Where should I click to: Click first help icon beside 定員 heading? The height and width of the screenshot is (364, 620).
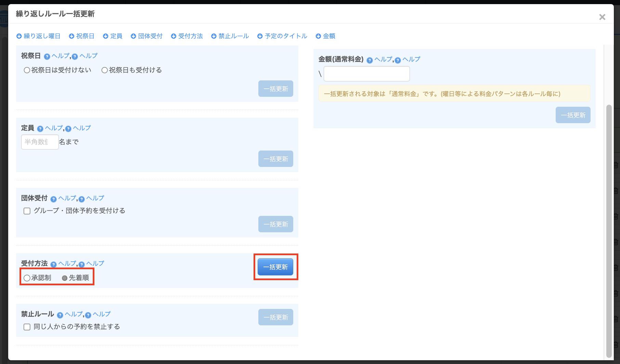pos(40,129)
